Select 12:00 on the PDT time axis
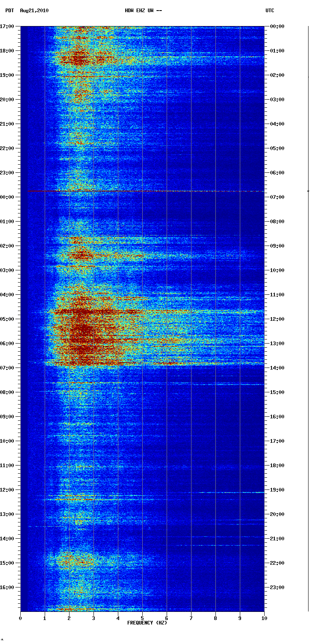The height and width of the screenshot is (644, 326). pos(7,490)
